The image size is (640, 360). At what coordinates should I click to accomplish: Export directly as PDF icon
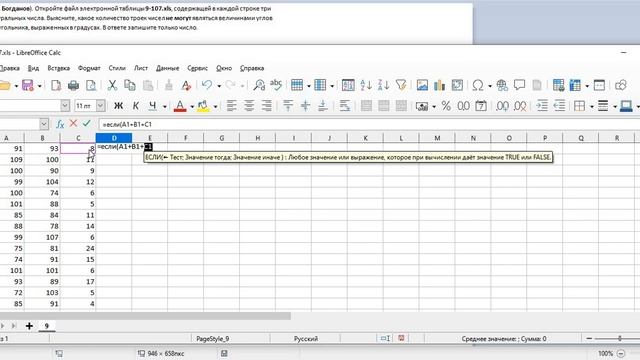point(56,85)
